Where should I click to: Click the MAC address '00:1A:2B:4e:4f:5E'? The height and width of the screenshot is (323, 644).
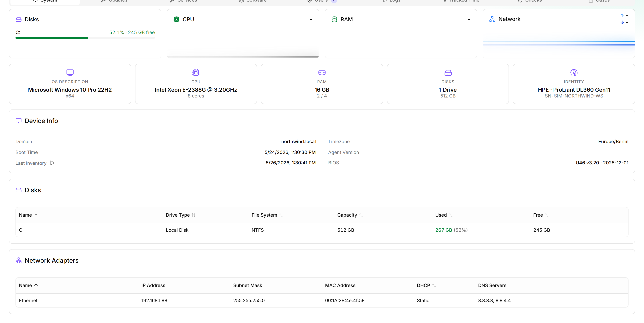(345, 301)
